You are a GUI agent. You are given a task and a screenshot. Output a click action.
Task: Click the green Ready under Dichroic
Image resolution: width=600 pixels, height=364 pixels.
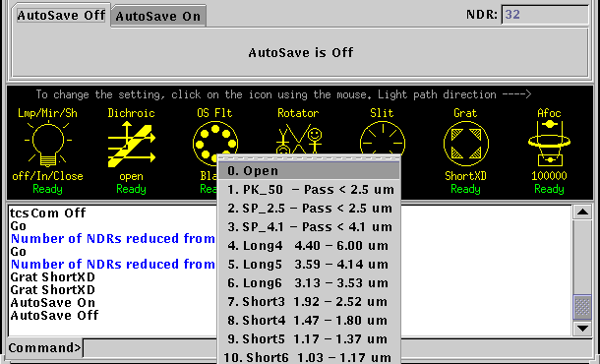tap(131, 189)
